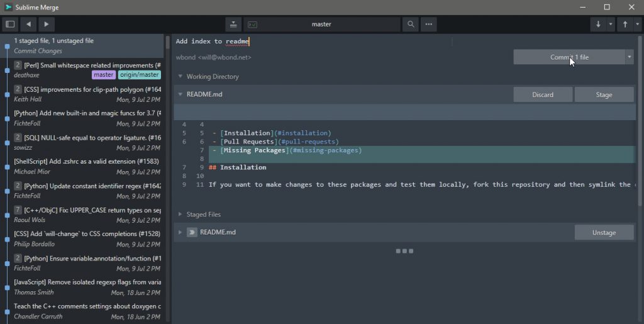Open the more options ellipsis icon
Viewport: 644px width, 324px height.
[429, 25]
